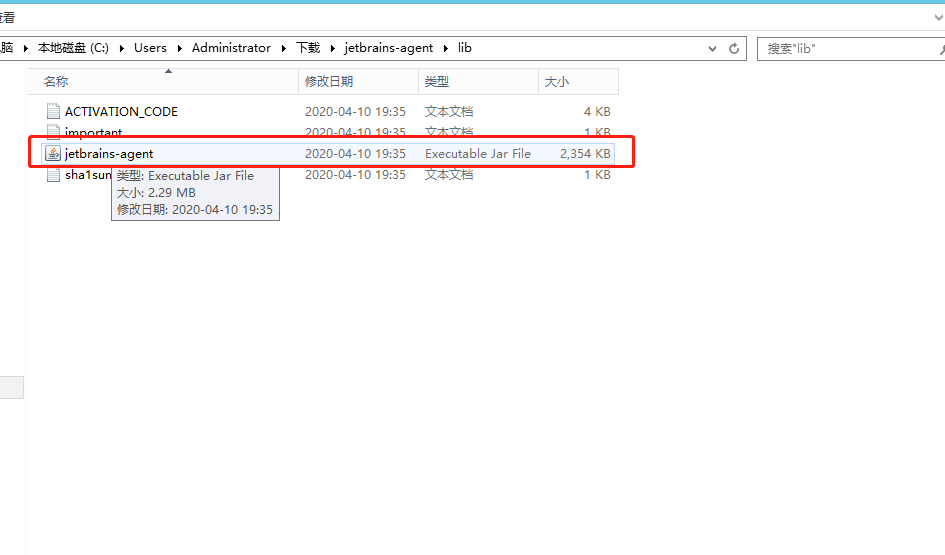Select the jetbrains-agent file name
The image size is (945, 555).
point(109,154)
